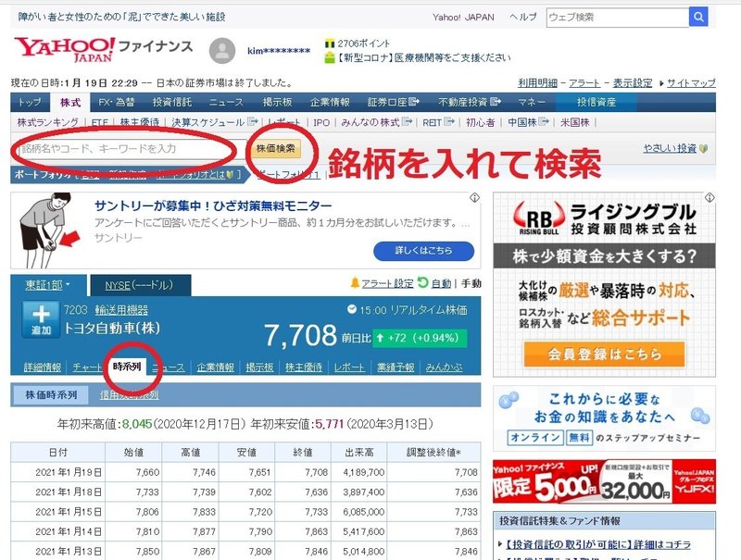Click the アラート設定 link

tap(387, 283)
